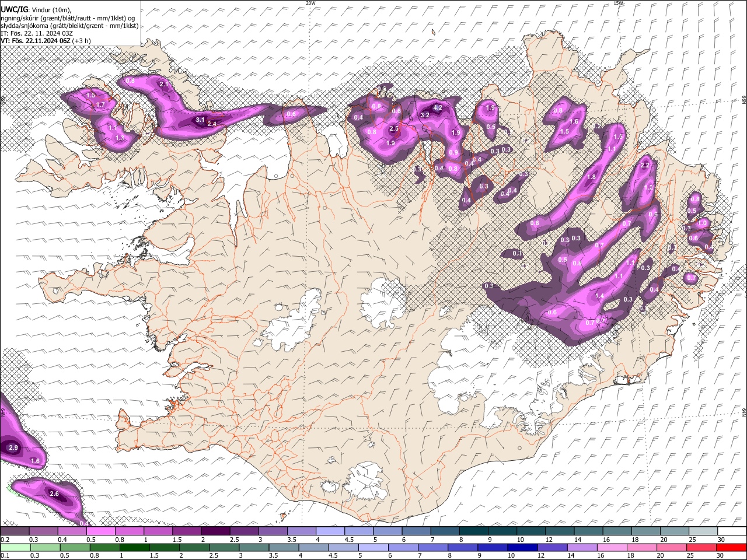Select the '18' number in the lower legend scale
This screenshot has height=560, width=747.
click(x=630, y=555)
